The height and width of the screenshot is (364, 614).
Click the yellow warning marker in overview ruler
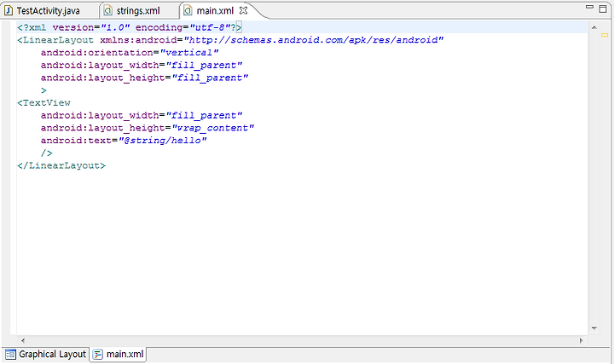click(605, 35)
